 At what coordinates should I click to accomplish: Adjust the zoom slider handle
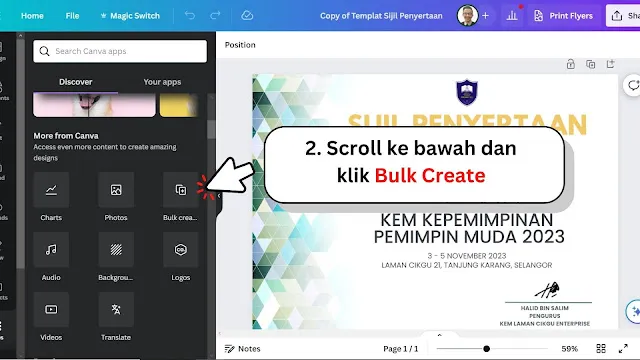pos(486,349)
